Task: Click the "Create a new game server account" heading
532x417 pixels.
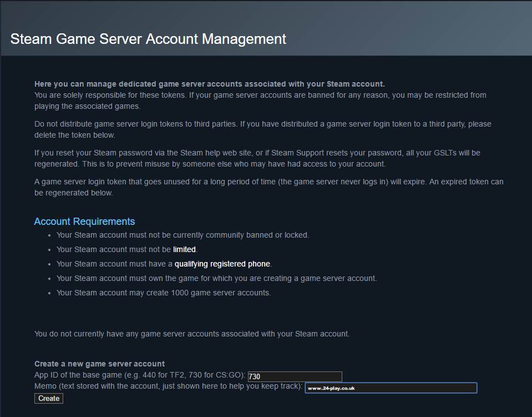Action: coord(99,364)
